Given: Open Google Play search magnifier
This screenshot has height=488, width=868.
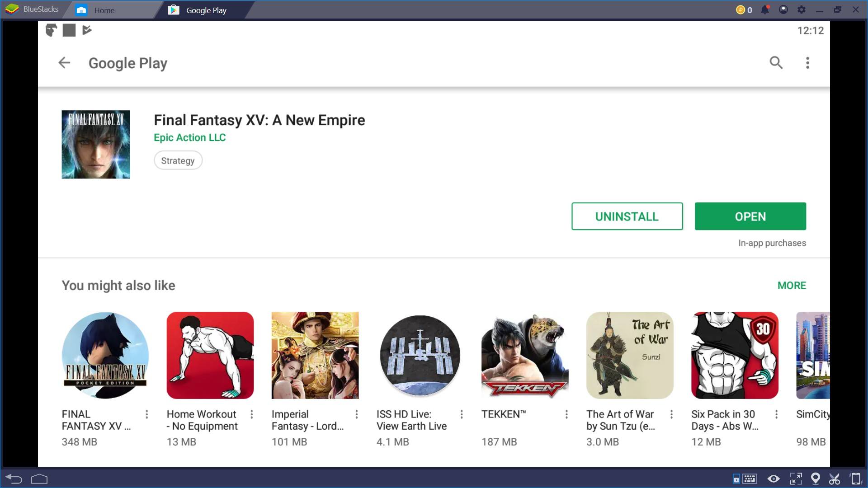Looking at the screenshot, I should coord(776,62).
